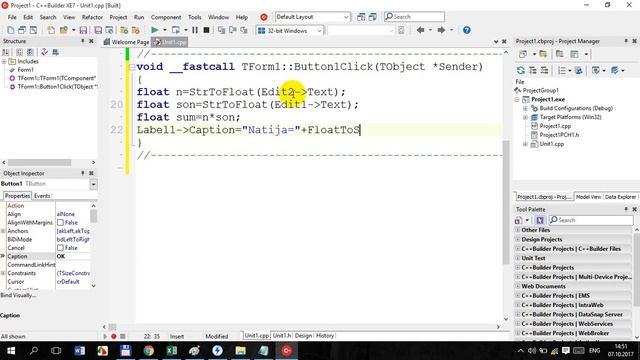
Task: Open Chrome from the Windows taskbar
Action: [149, 351]
